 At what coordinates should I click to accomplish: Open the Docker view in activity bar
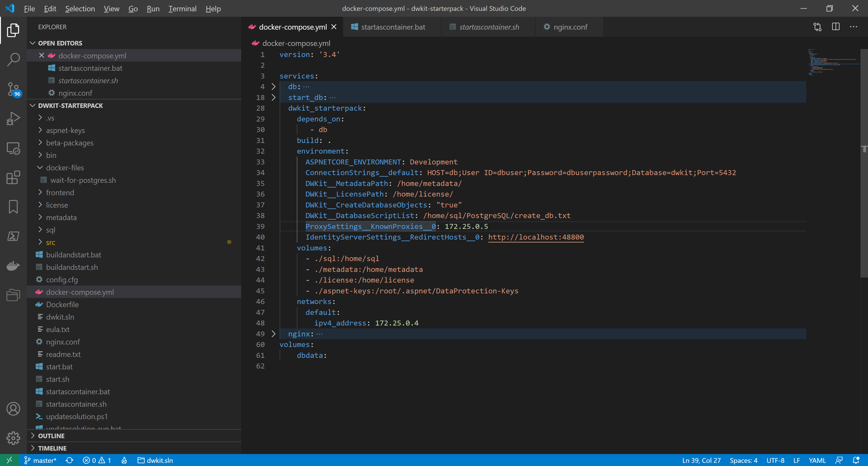tap(13, 266)
